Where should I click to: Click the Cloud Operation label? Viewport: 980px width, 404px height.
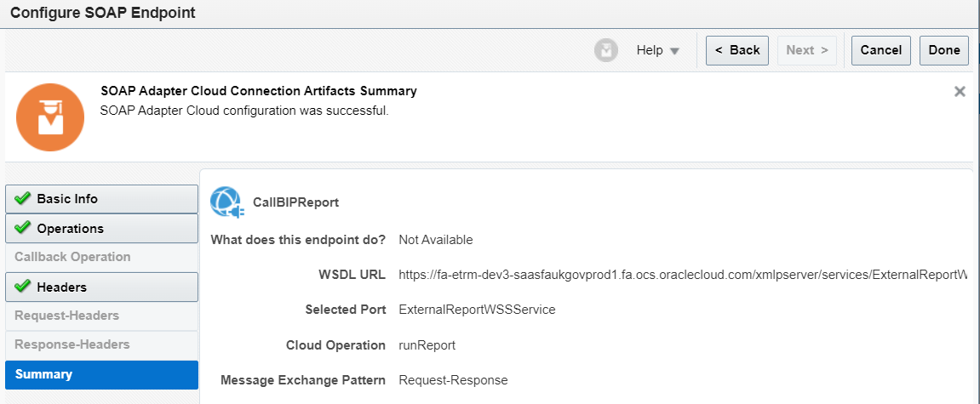tap(335, 345)
